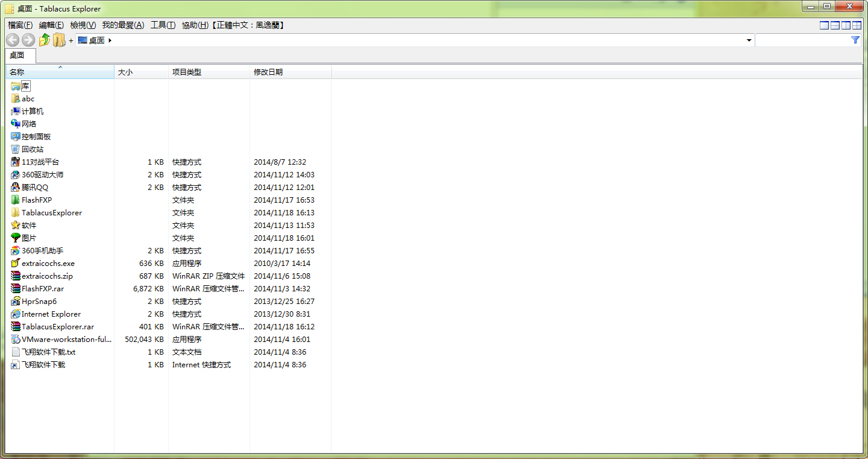868x459 pixels.
Task: Select the VMware-workstation installer icon
Action: pos(16,339)
